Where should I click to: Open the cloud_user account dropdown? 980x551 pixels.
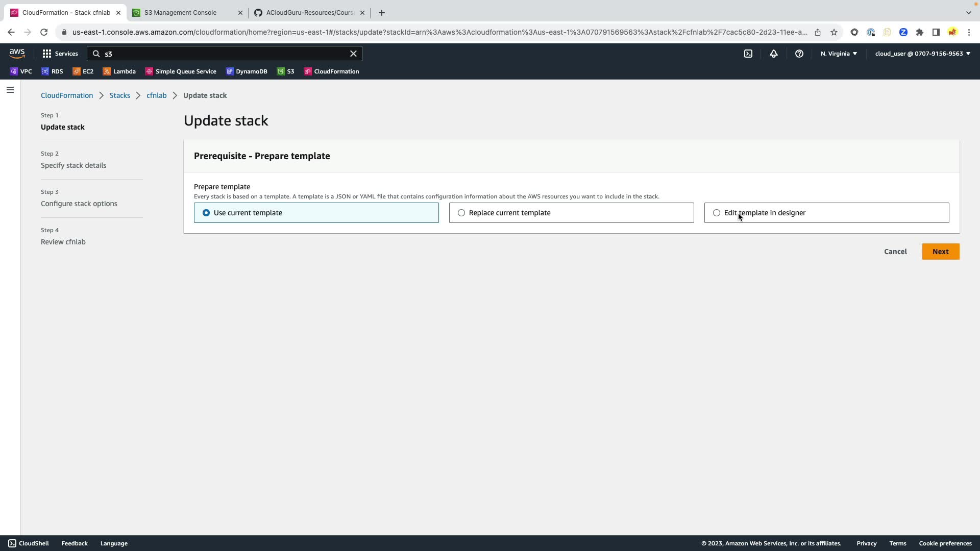click(922, 54)
